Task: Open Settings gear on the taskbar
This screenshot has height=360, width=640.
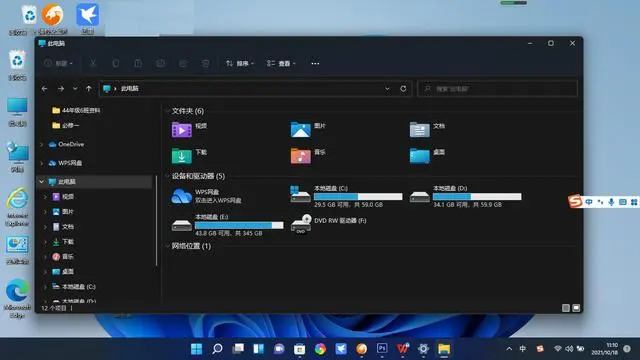Action: (423, 349)
